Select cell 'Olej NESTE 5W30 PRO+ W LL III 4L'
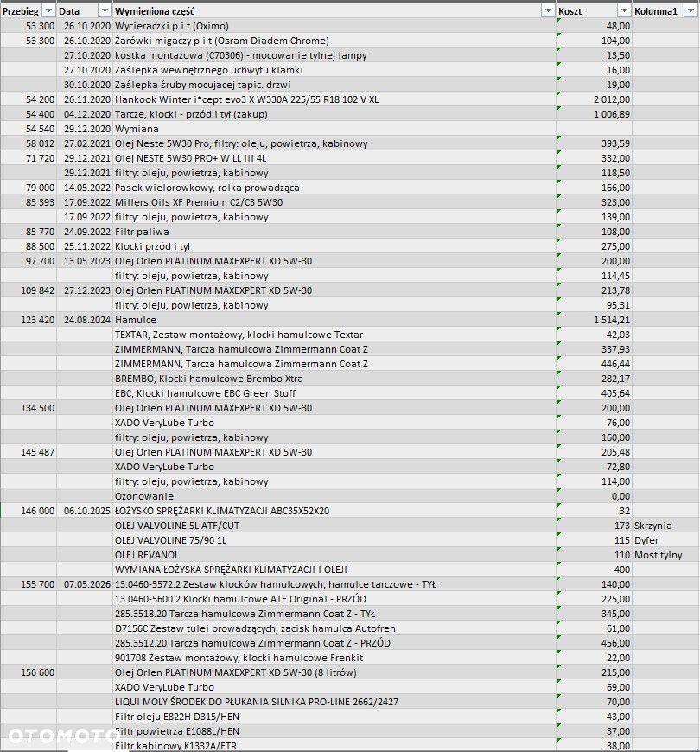 pyautogui.click(x=334, y=158)
